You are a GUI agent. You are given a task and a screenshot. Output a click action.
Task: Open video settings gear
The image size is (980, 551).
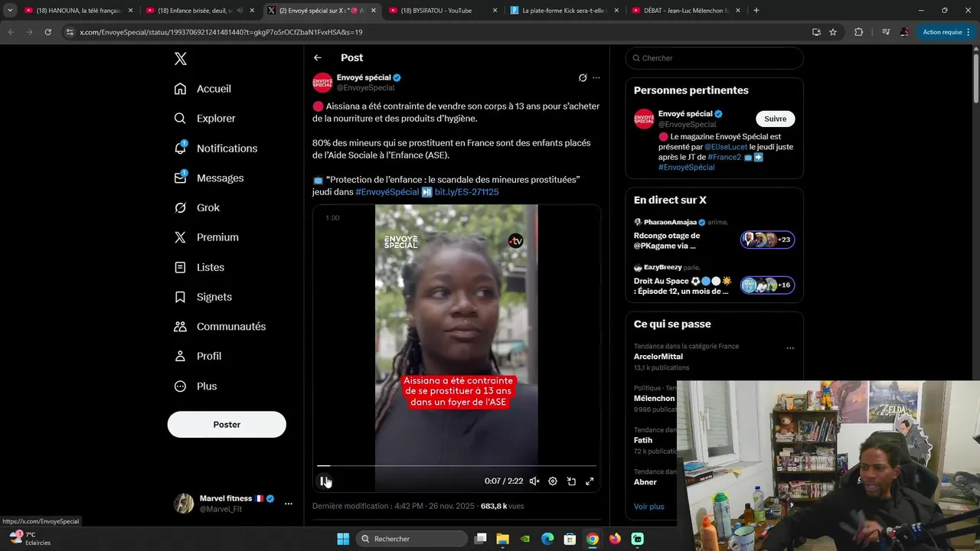pyautogui.click(x=553, y=481)
